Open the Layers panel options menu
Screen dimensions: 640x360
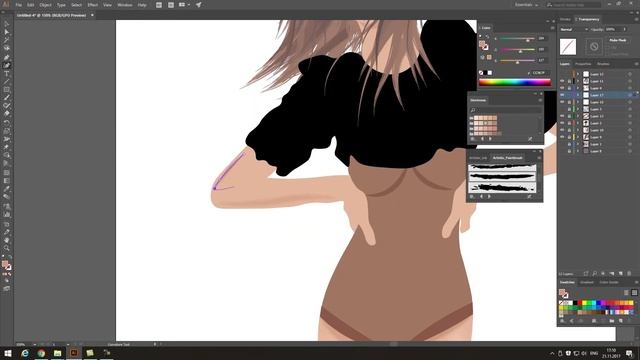(x=636, y=64)
